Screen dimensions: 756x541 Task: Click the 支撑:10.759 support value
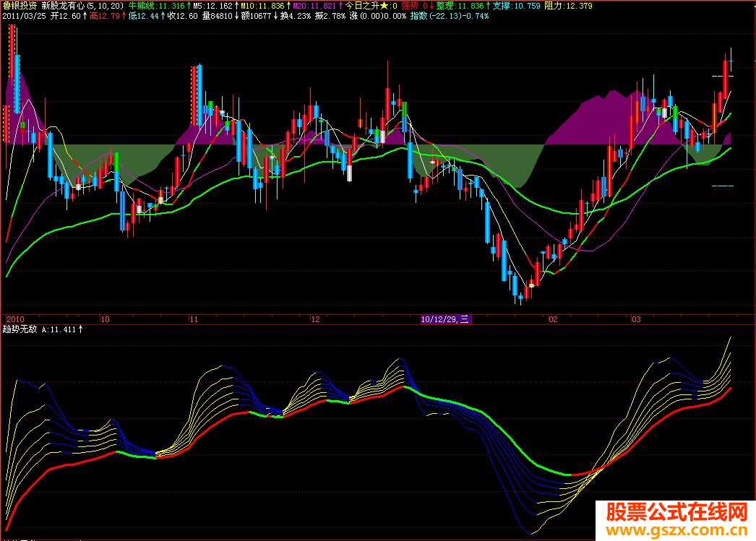click(x=516, y=6)
